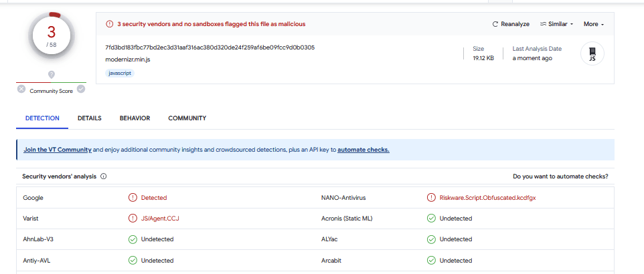
Task: Select the COMMUNITY tab
Action: (x=187, y=118)
